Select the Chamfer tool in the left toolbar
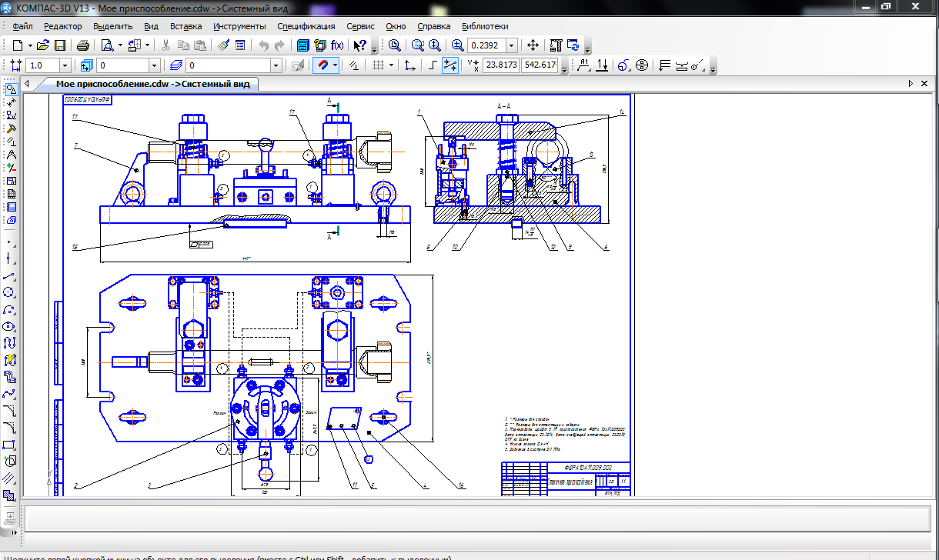The image size is (939, 560). click(9, 409)
